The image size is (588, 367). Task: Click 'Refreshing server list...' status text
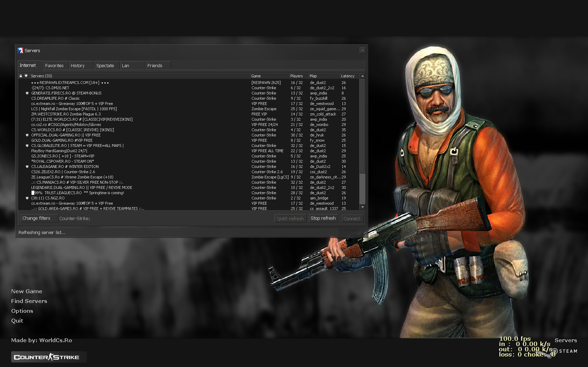pos(42,232)
